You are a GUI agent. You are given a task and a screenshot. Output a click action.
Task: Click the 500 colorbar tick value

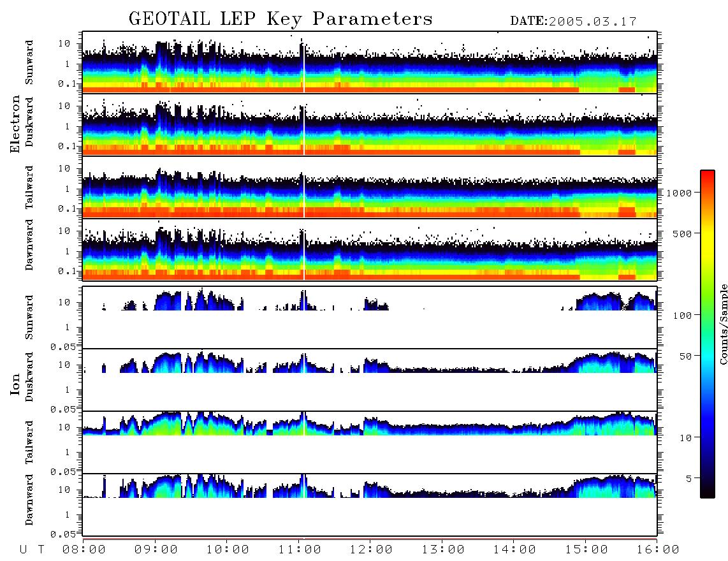683,233
